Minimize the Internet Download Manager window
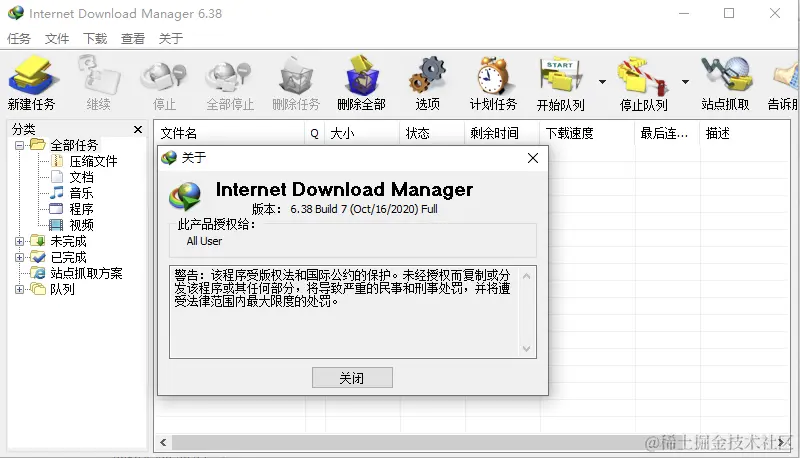The height and width of the screenshot is (458, 800). tap(684, 13)
